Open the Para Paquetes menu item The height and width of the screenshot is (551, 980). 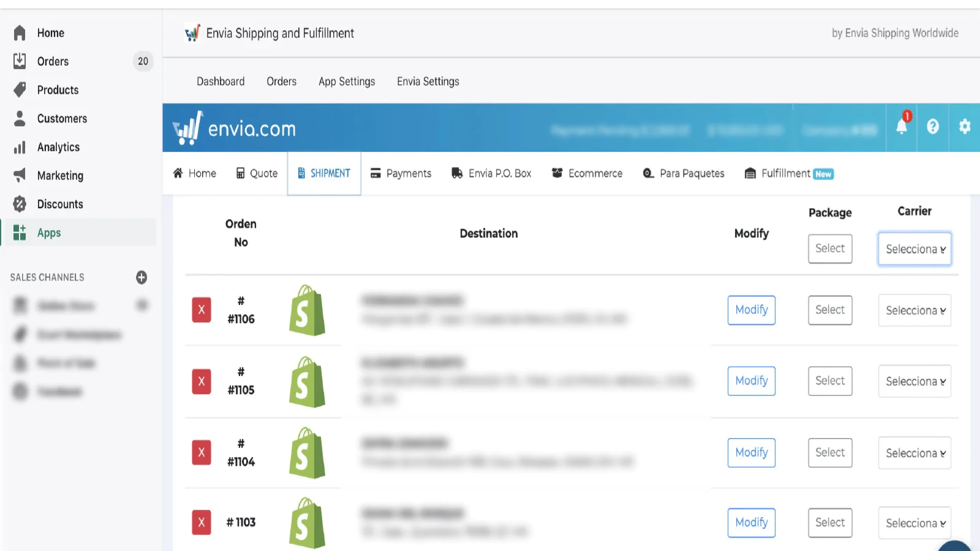point(684,173)
